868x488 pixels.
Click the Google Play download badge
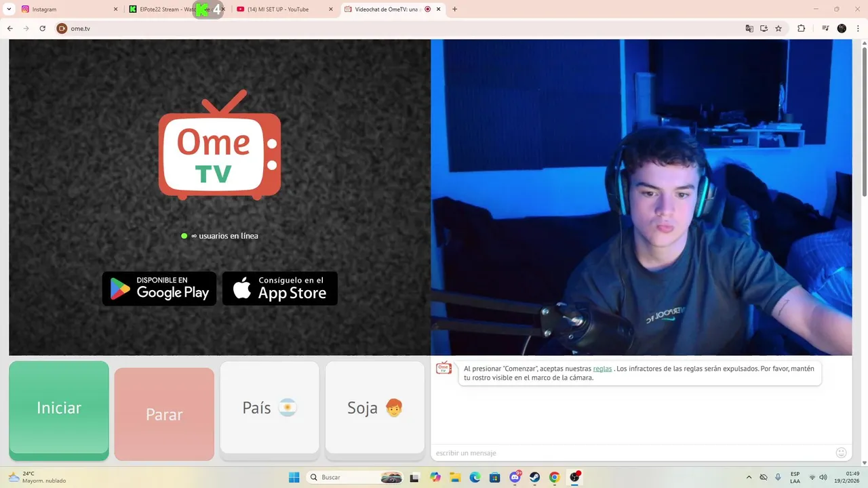pyautogui.click(x=159, y=289)
